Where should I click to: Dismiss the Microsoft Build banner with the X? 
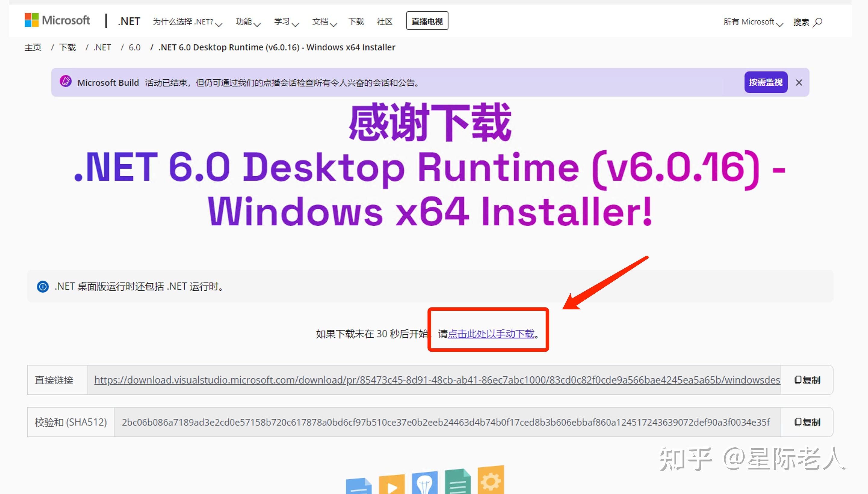click(x=799, y=82)
